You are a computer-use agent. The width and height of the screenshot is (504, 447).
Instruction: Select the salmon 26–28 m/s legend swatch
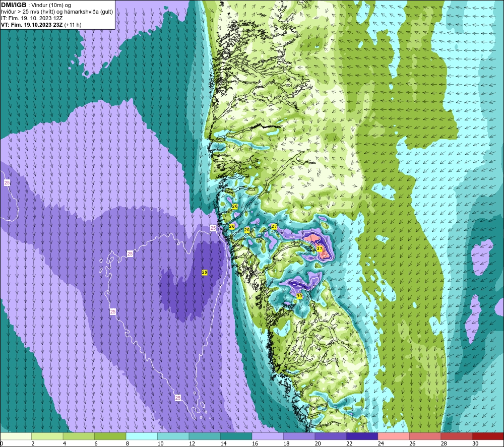coord(425,436)
